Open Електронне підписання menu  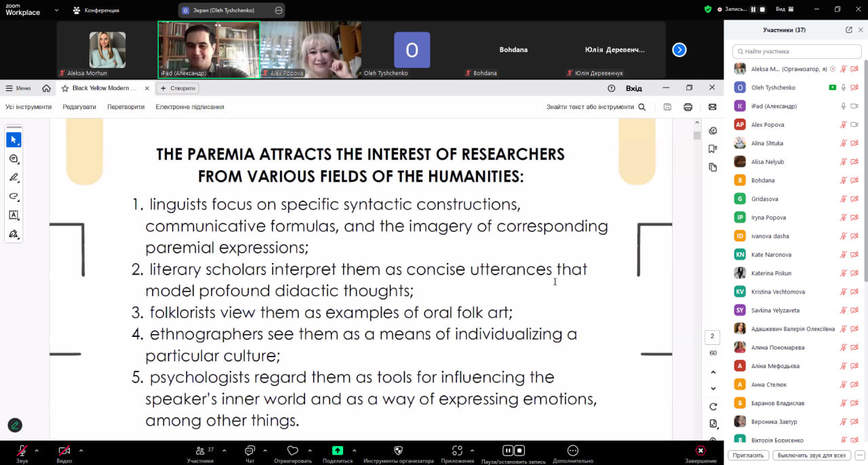pyautogui.click(x=190, y=107)
